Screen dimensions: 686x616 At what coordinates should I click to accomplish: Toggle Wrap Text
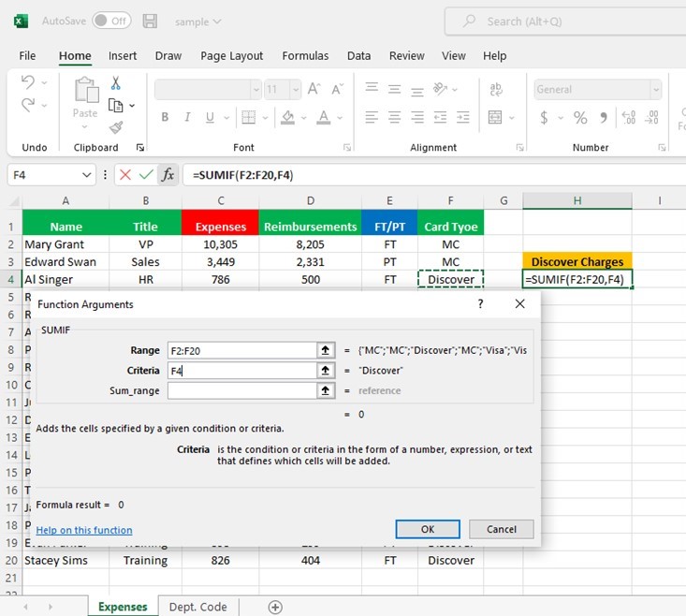496,89
